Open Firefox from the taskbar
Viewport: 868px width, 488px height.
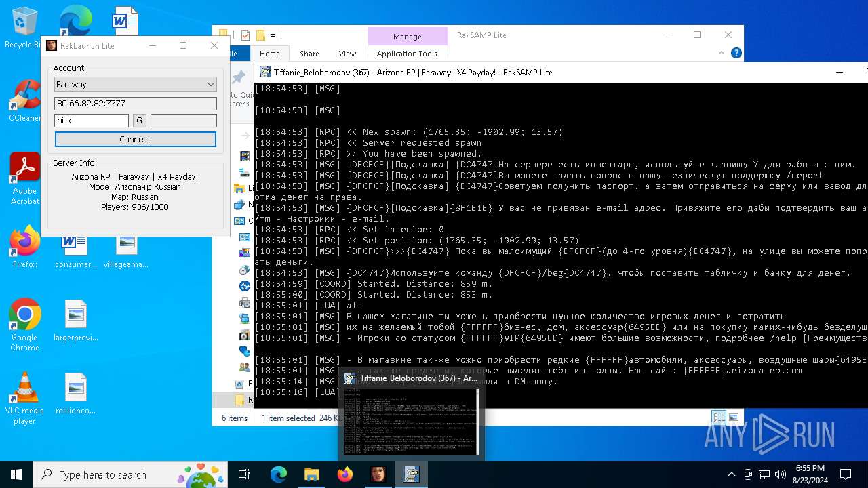point(344,474)
